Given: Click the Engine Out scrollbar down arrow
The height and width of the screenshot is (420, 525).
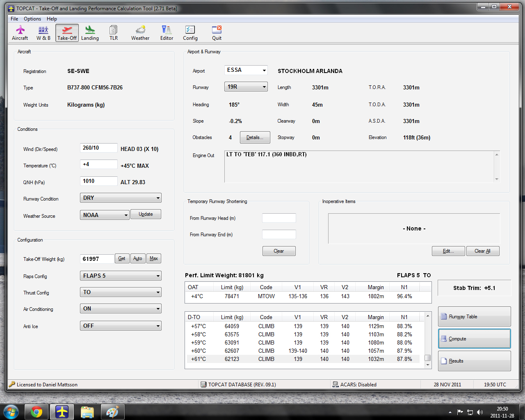Looking at the screenshot, I should pos(497,179).
